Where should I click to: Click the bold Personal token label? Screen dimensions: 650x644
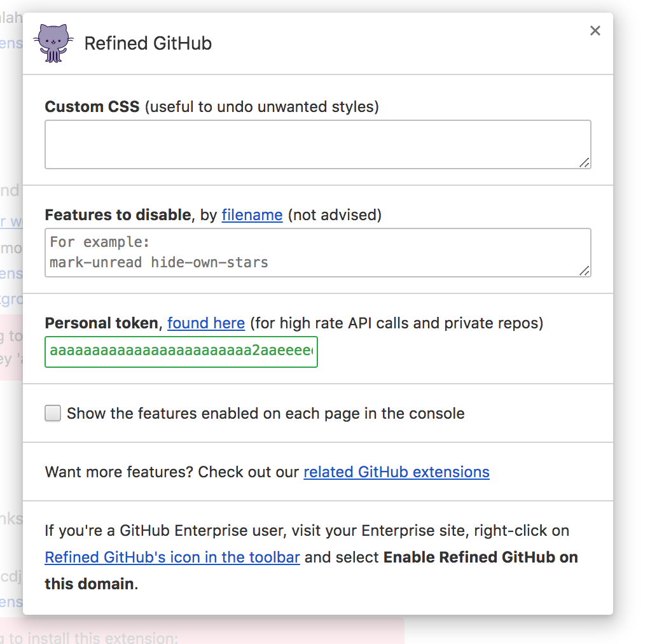(x=102, y=323)
